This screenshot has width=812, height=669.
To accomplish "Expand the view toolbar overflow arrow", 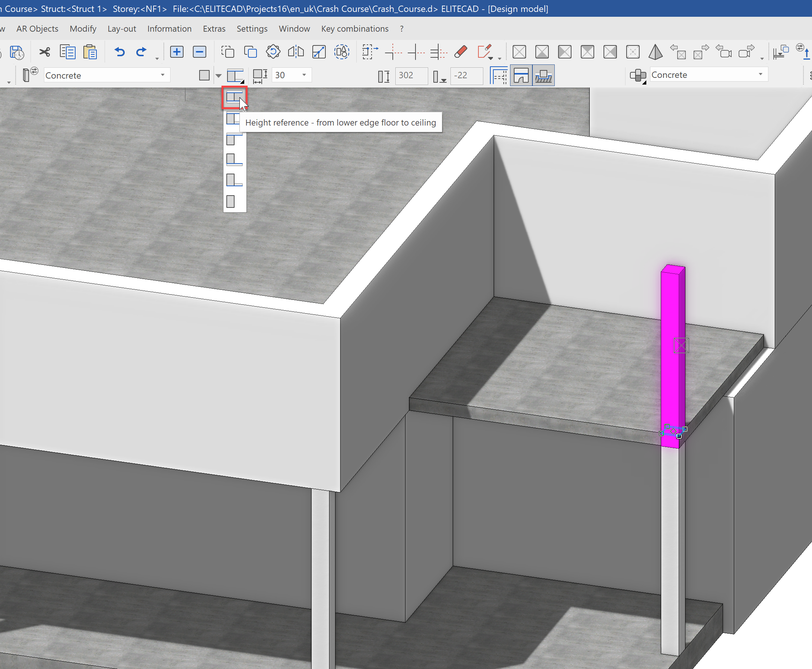I will tap(762, 58).
